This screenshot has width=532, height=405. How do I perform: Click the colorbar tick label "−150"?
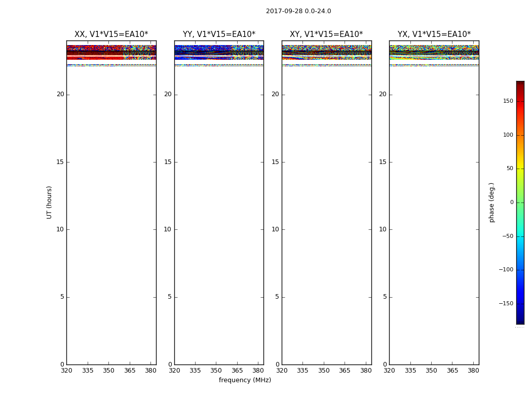506,303
